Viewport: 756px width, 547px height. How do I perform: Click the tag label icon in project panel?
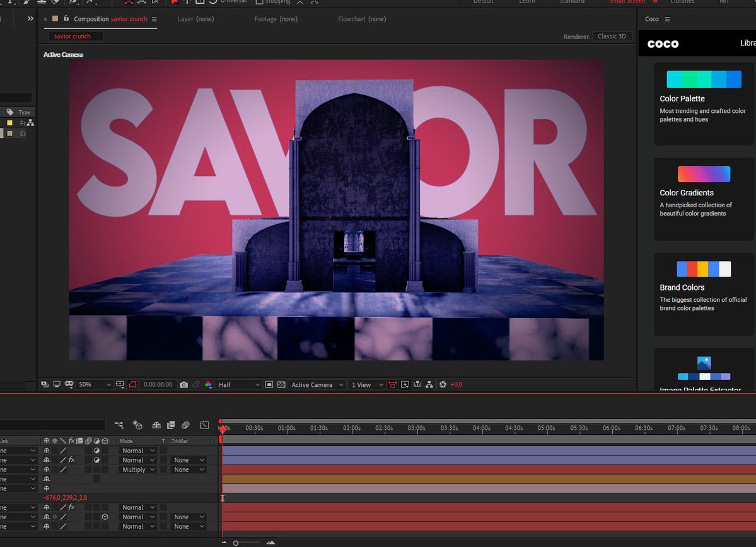pyautogui.click(x=10, y=112)
